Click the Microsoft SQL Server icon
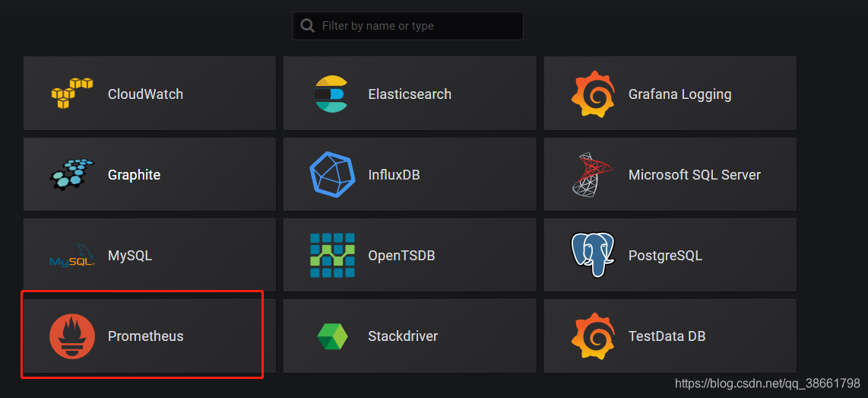Viewport: 868px width, 398px height. [x=592, y=174]
